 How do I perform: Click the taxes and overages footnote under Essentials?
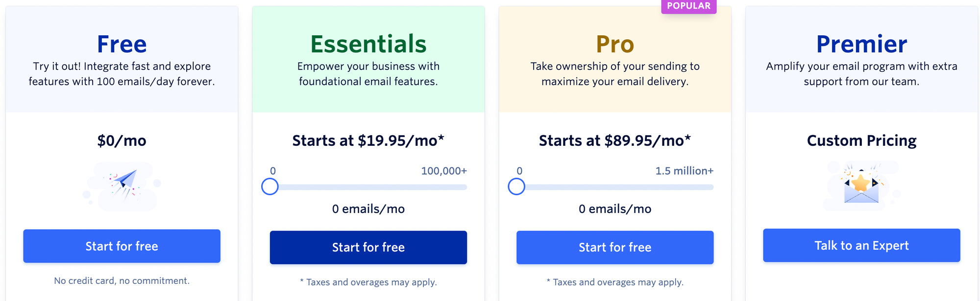click(x=368, y=282)
